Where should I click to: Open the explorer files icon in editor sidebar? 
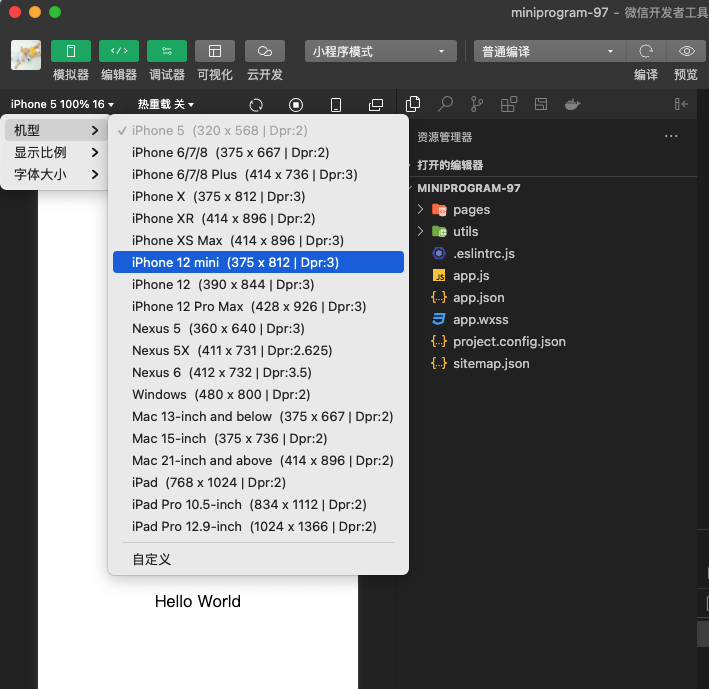point(413,104)
